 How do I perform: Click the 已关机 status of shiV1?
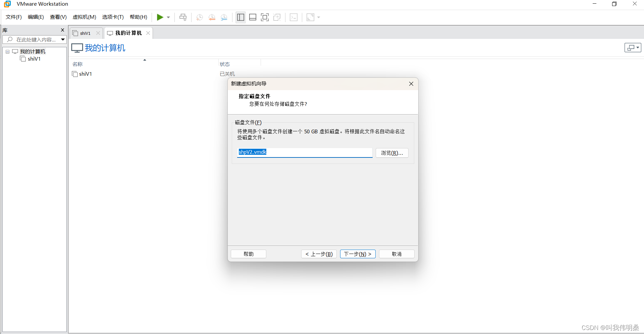(227, 74)
